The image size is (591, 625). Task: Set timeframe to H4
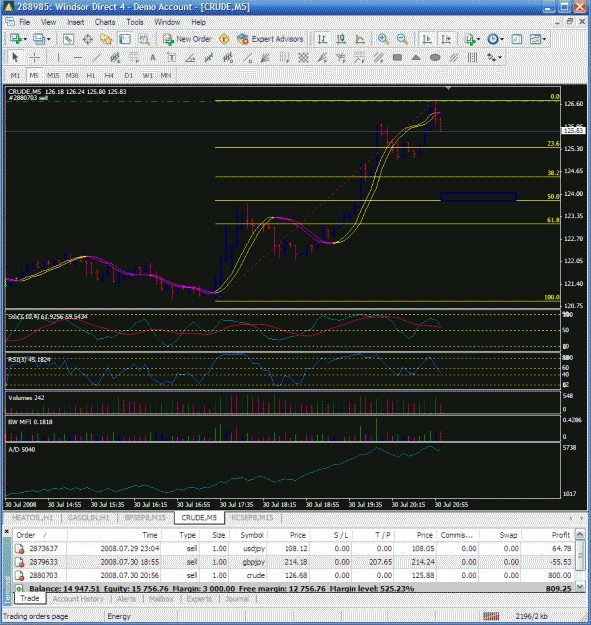tap(109, 75)
